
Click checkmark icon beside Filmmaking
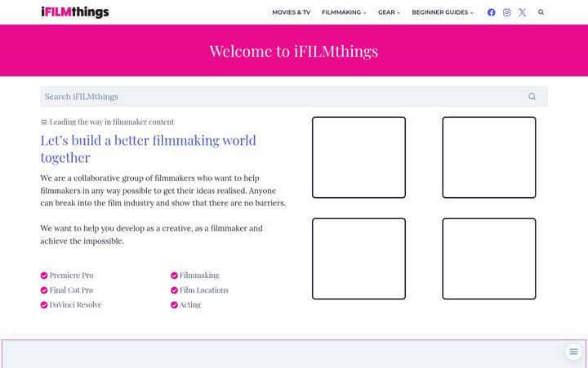click(x=174, y=276)
